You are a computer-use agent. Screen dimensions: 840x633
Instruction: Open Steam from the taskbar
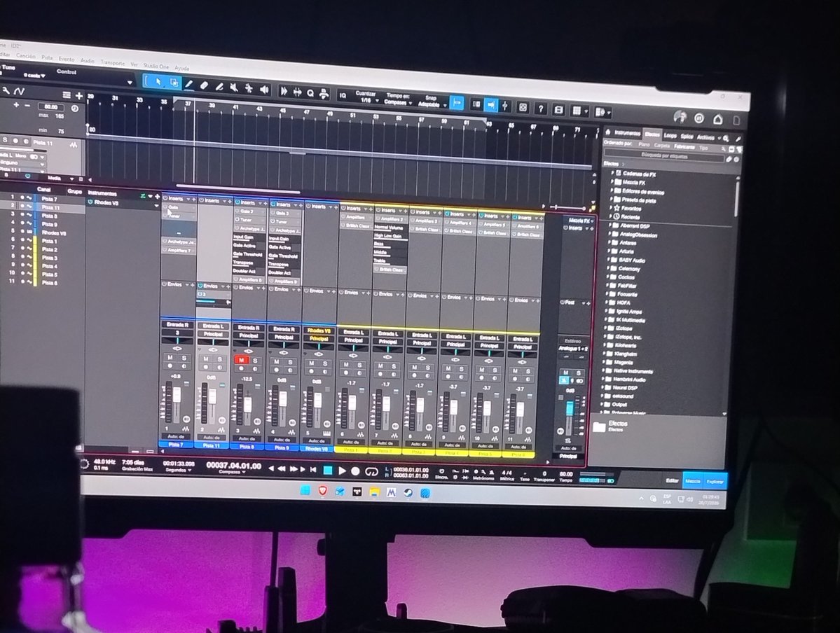(x=408, y=492)
